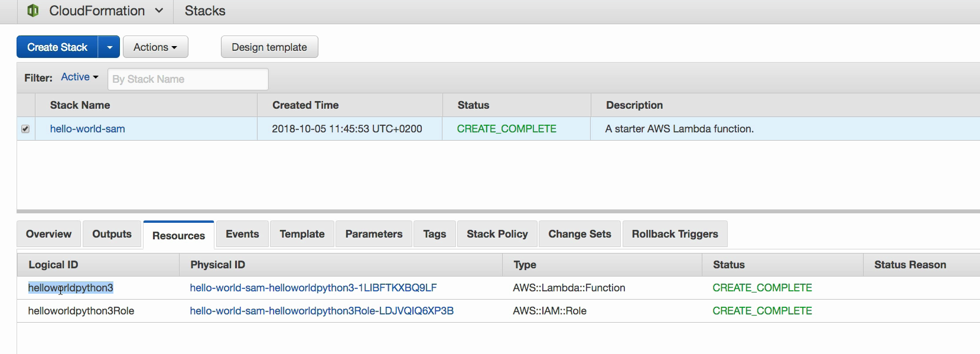980x354 pixels.
Task: Focus the By Stack Name filter field
Action: click(188, 79)
